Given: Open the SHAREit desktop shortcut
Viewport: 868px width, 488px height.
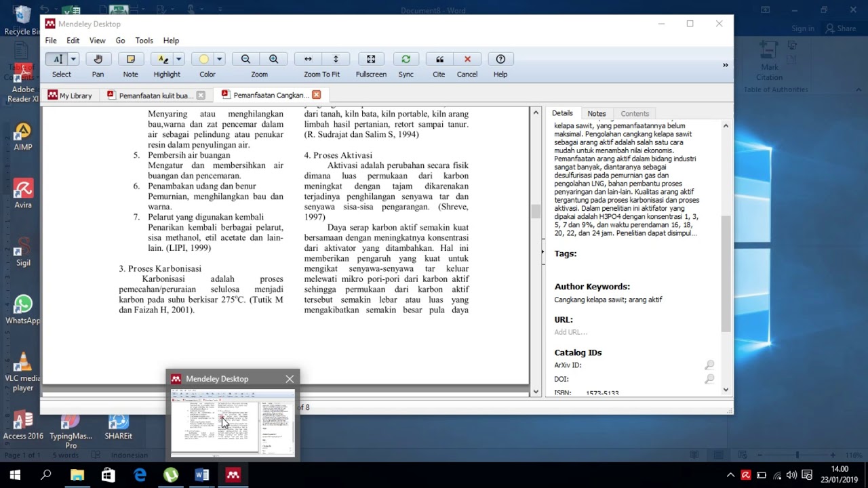Looking at the screenshot, I should pos(119,427).
